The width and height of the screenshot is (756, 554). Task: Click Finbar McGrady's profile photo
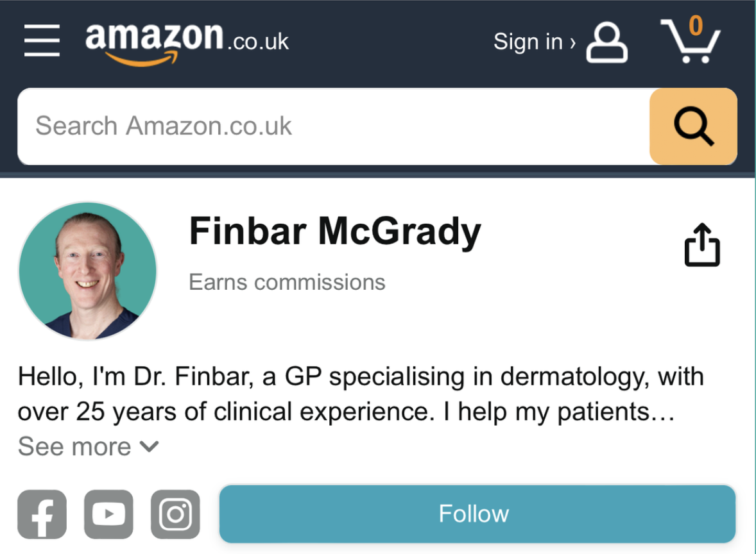(87, 271)
